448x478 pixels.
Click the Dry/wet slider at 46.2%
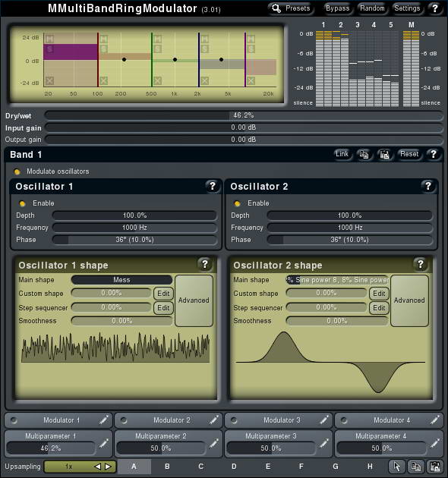coord(244,115)
